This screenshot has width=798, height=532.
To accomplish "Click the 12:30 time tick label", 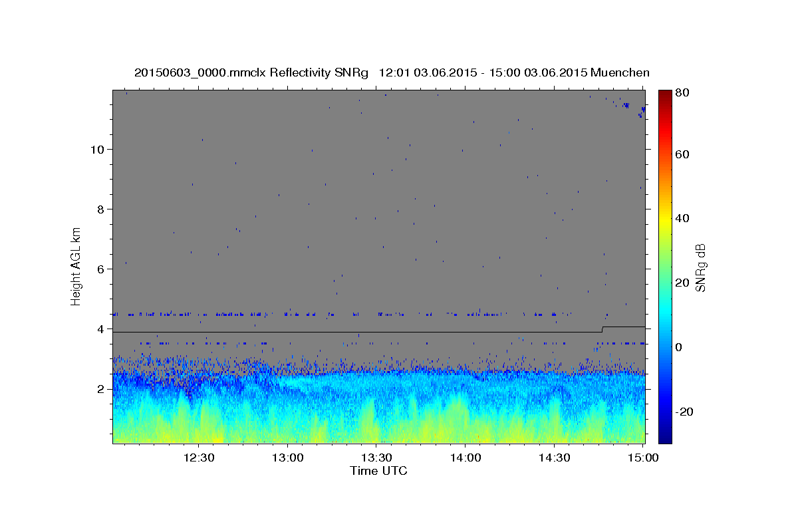I will [199, 458].
